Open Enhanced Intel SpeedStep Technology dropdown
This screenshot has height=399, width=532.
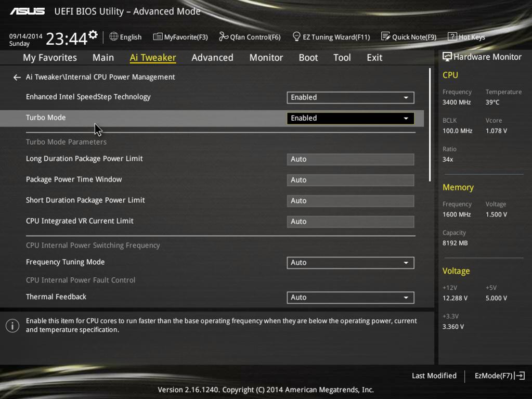click(351, 97)
